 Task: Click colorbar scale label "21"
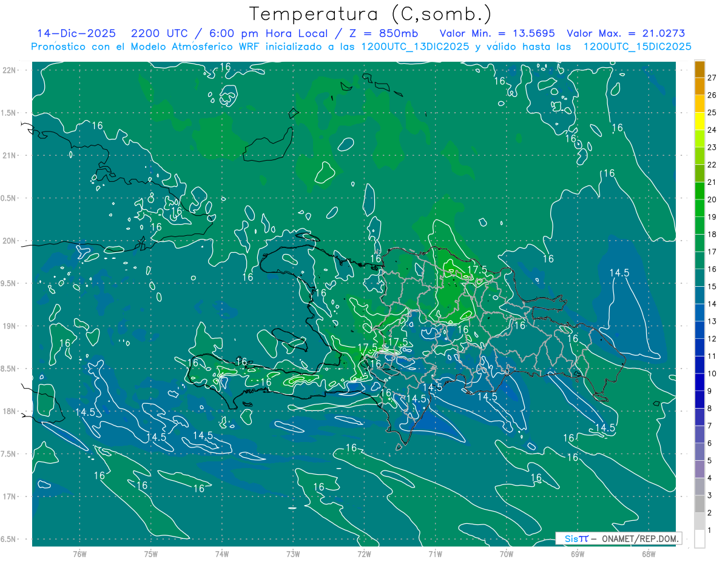(x=712, y=182)
